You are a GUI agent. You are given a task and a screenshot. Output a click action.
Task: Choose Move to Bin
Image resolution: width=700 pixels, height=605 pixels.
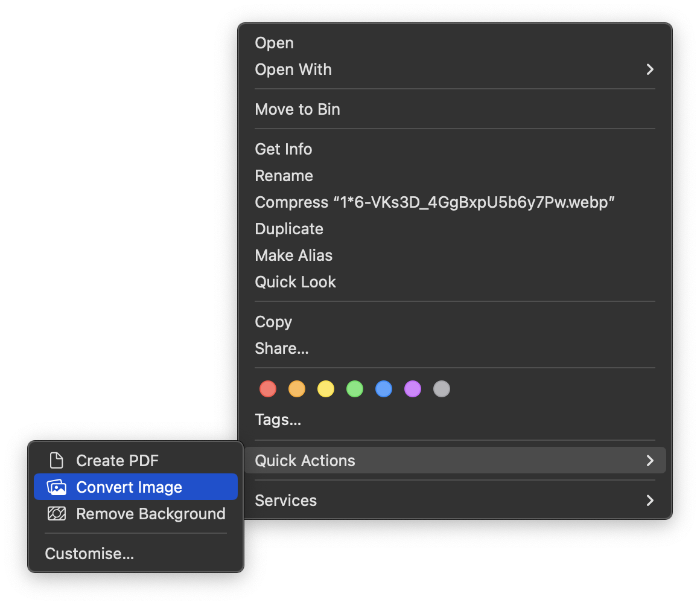click(x=297, y=109)
